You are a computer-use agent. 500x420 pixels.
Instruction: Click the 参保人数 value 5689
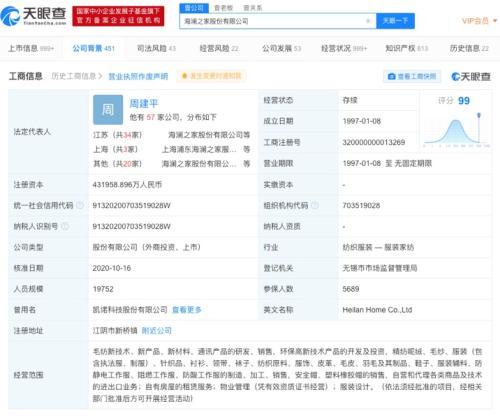(351, 289)
